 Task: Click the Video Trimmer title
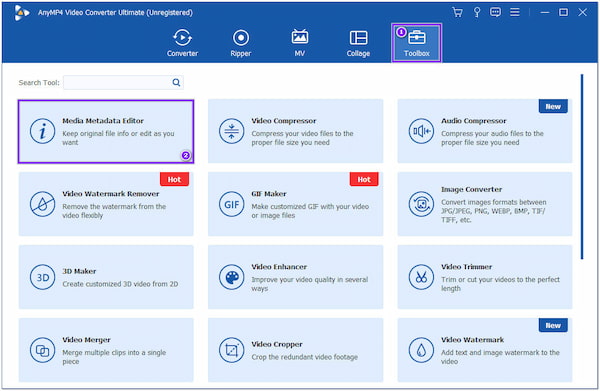click(466, 267)
